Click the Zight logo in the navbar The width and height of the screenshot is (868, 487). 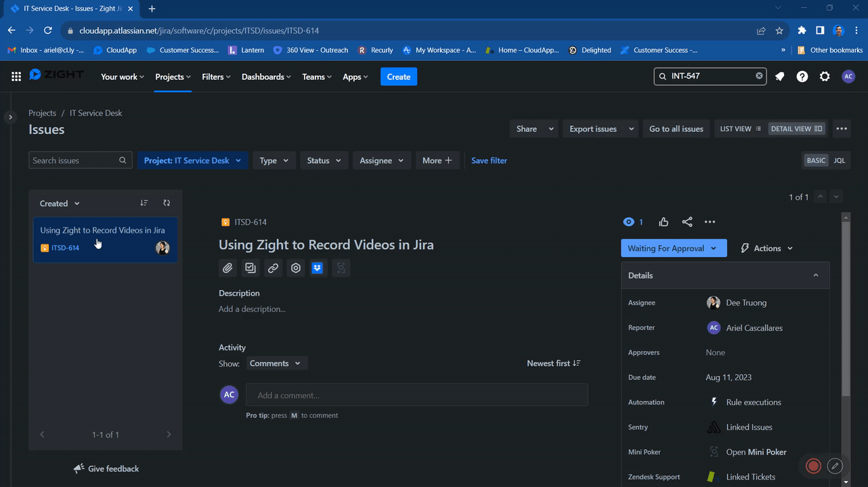(x=57, y=75)
